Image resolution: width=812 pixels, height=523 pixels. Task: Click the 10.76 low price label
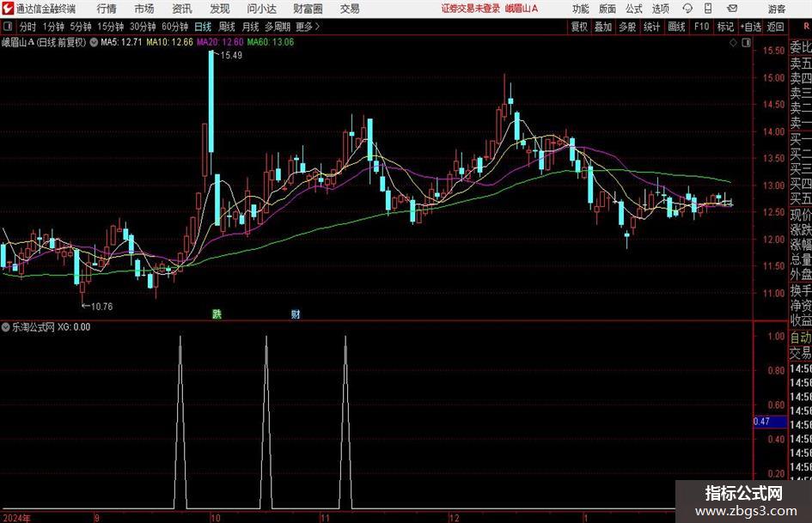(x=101, y=307)
